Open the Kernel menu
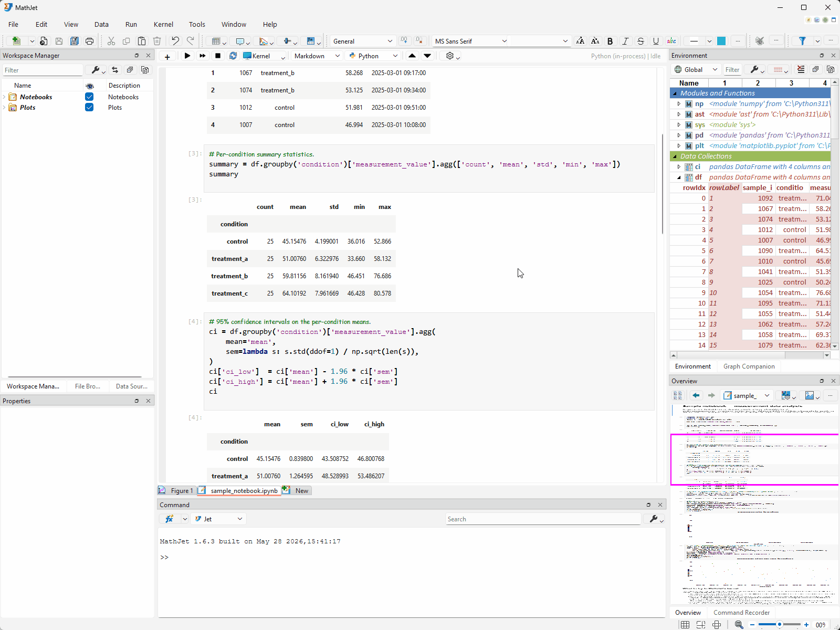The image size is (840, 630). pos(163,24)
